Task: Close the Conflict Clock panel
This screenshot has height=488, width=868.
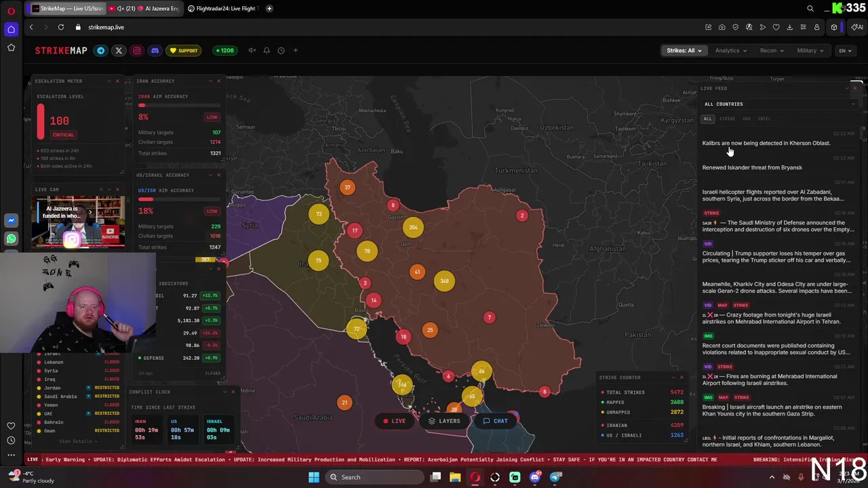Action: click(x=233, y=392)
